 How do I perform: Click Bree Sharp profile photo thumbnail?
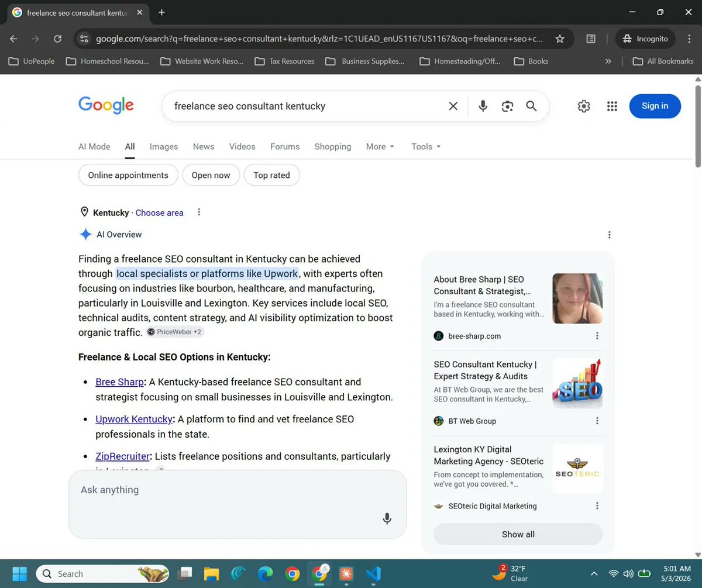(577, 298)
